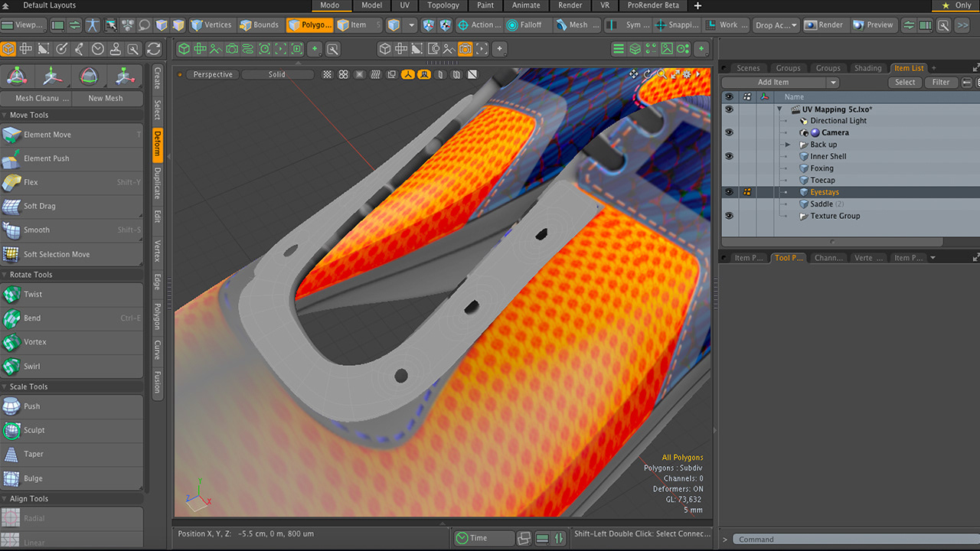
Task: Choose the Soft Drag tool
Action: (x=72, y=206)
